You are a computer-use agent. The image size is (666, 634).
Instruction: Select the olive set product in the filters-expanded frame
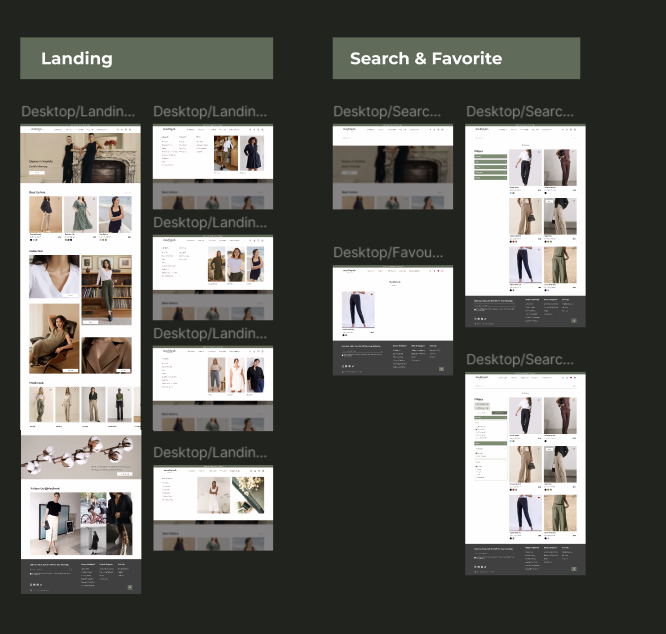560,513
